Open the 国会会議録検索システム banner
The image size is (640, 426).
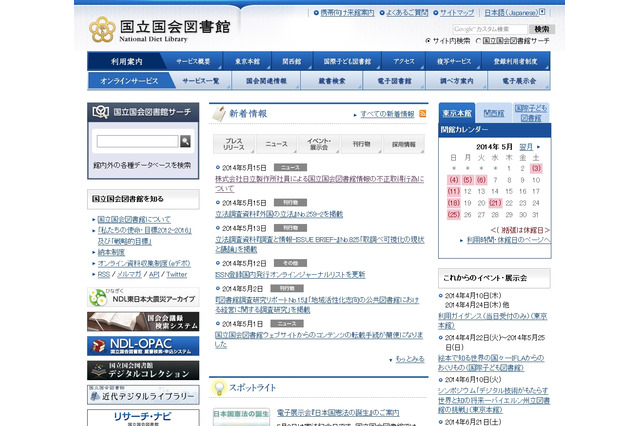[x=136, y=321]
